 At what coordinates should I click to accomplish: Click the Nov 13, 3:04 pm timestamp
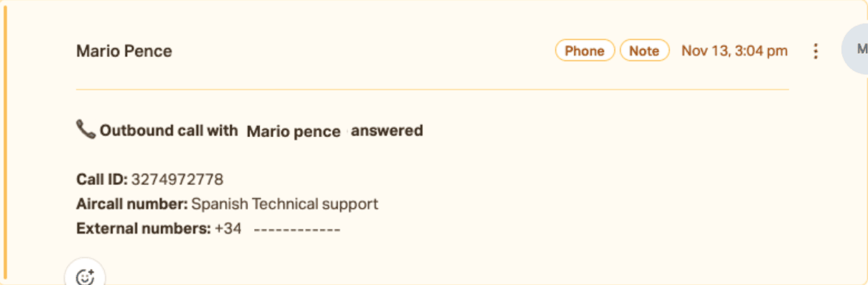(734, 51)
